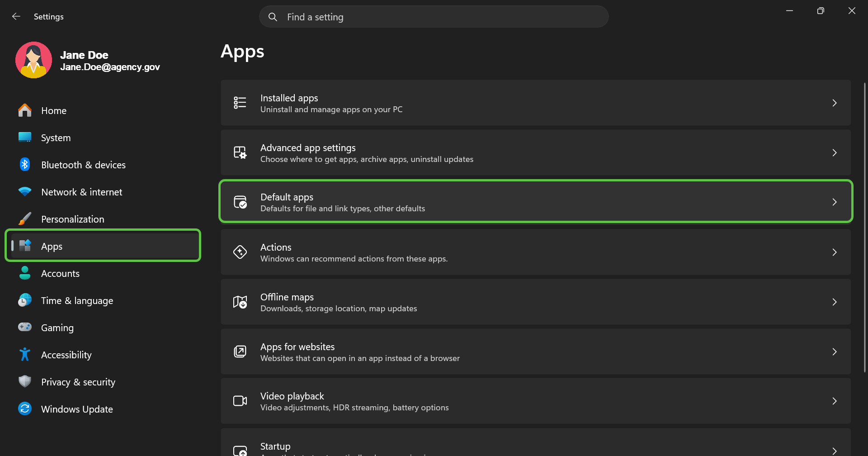
Task: Click the Default apps icon
Action: (x=240, y=202)
